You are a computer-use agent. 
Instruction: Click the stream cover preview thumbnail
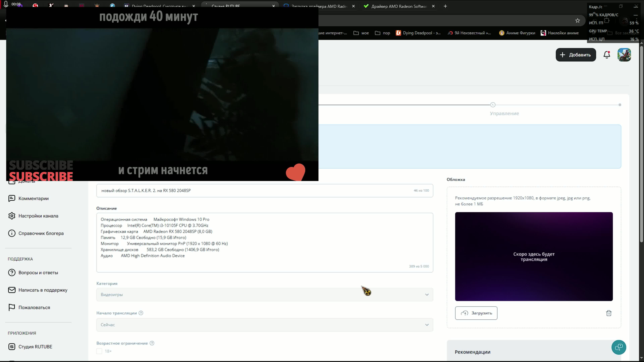534,257
